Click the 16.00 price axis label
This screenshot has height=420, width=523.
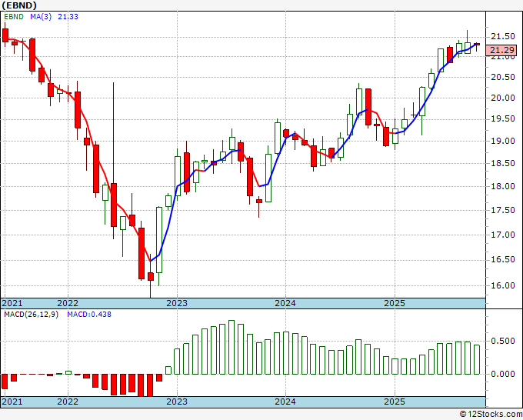(x=503, y=285)
